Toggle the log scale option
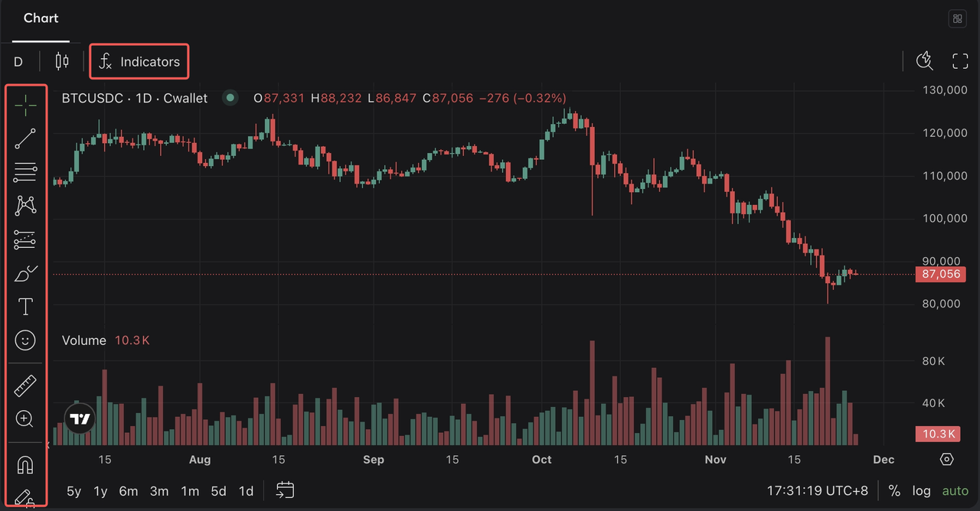 point(922,491)
